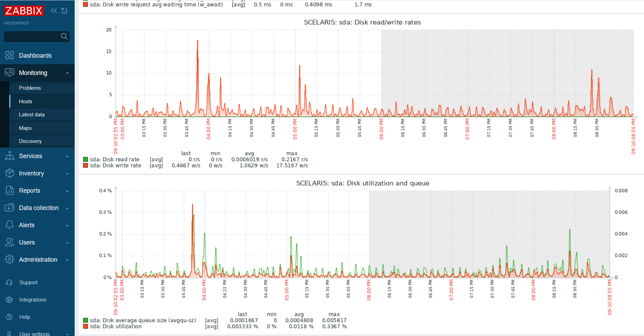Viewport: 644px width, 336px height.
Task: Expand the Users menu chevron
Action: [x=67, y=243]
